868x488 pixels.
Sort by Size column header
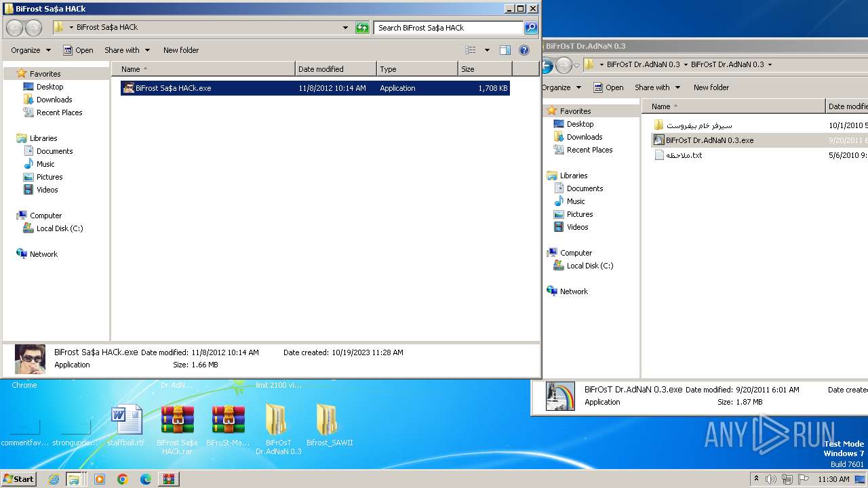(x=485, y=69)
